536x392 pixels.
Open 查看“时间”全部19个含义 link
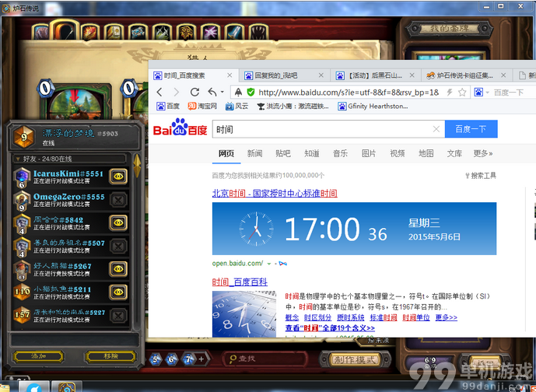[330, 328]
